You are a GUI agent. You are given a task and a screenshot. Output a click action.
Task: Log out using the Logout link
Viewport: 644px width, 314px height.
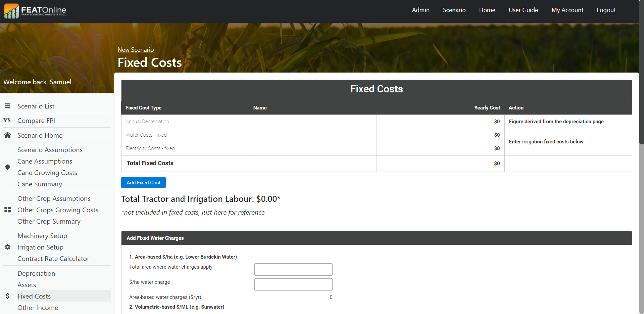(606, 10)
